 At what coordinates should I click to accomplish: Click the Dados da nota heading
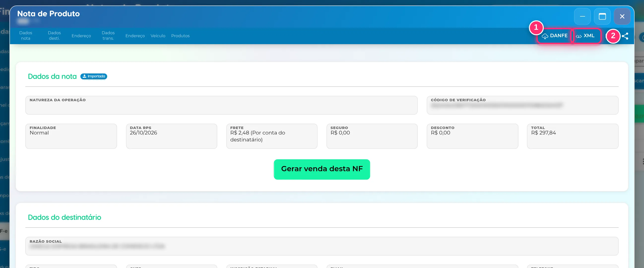pyautogui.click(x=52, y=76)
